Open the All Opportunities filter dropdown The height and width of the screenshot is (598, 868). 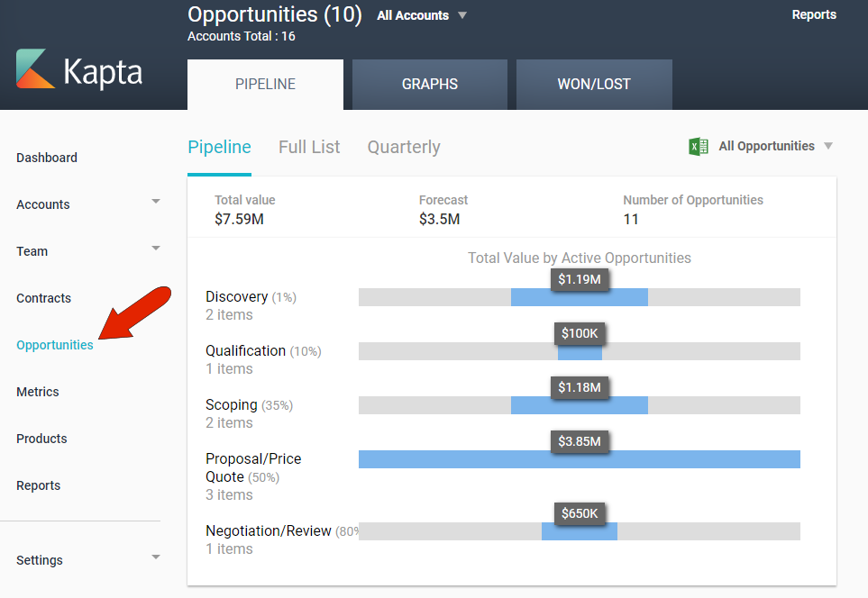(828, 146)
